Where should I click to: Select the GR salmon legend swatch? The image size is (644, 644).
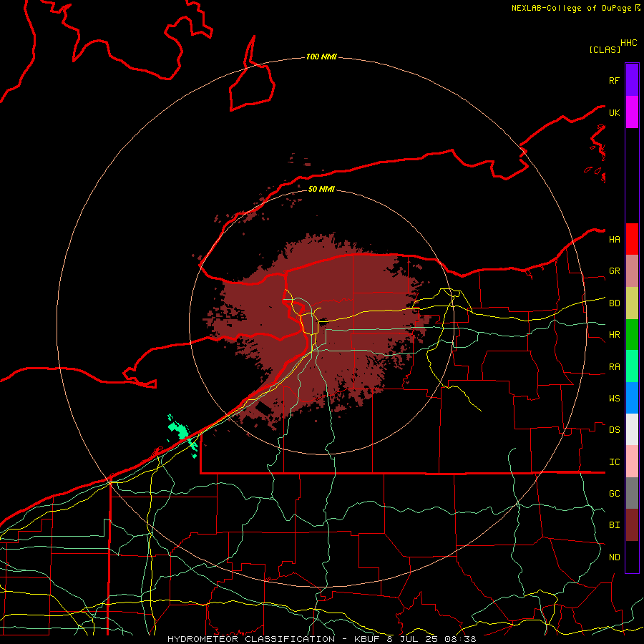click(x=632, y=271)
